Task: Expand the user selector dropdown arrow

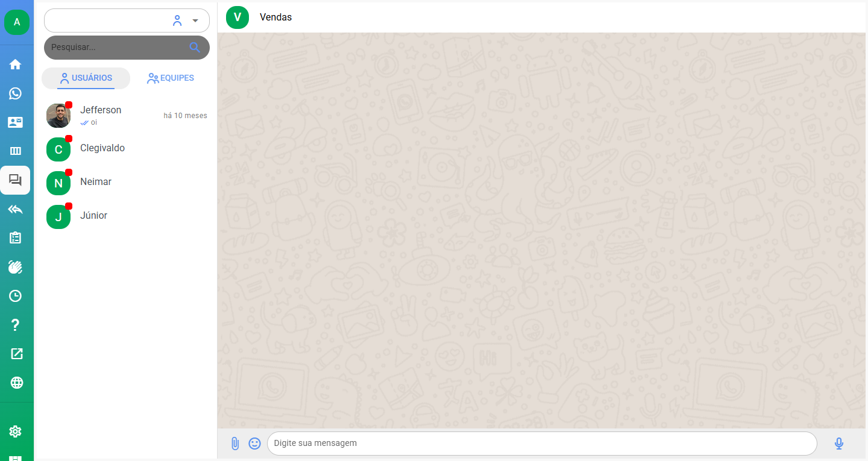Action: point(195,20)
